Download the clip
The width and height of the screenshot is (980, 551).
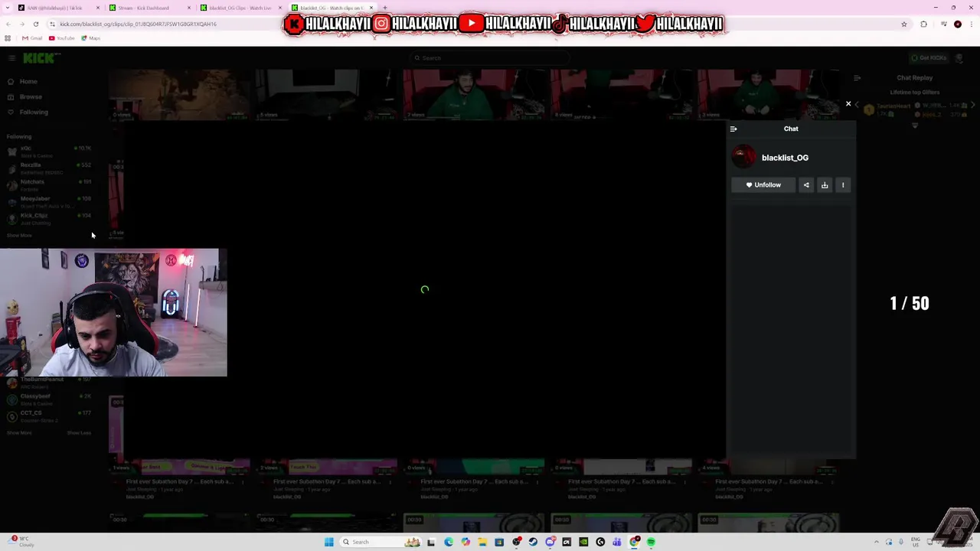tap(825, 185)
